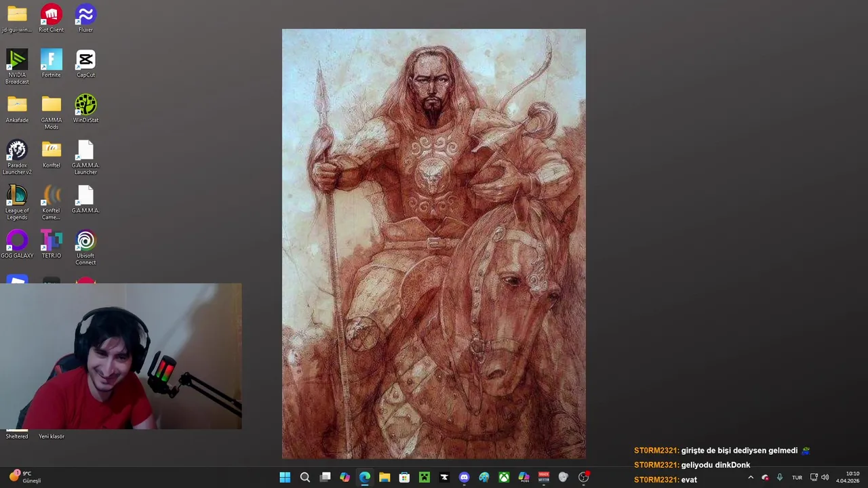This screenshot has width=868, height=488.
Task: Select the Ankafade folder icon
Action: coord(17,109)
